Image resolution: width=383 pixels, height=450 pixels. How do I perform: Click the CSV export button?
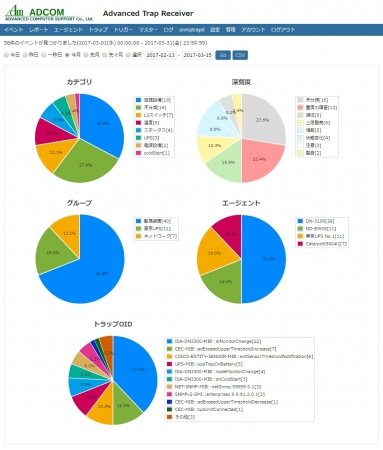tap(240, 55)
